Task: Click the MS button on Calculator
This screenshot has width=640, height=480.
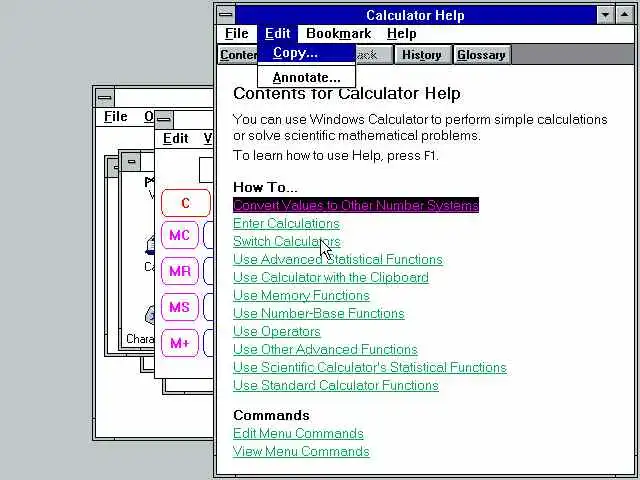Action: coord(180,307)
